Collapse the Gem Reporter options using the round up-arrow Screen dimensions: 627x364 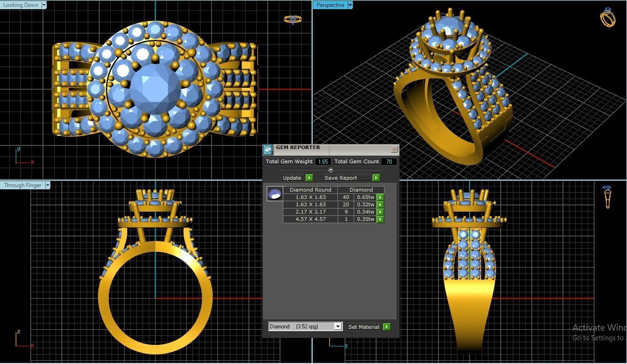pyautogui.click(x=330, y=170)
